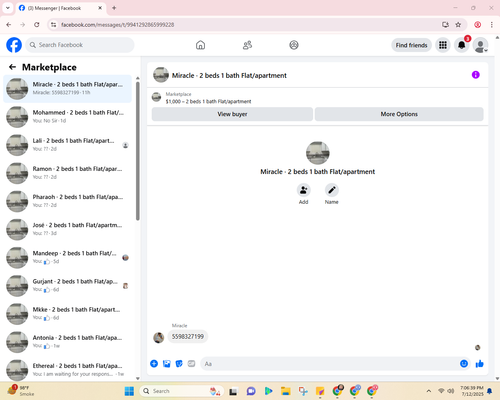Focus the Aa message input field
Screen dimensions: 500x400
tap(330, 364)
